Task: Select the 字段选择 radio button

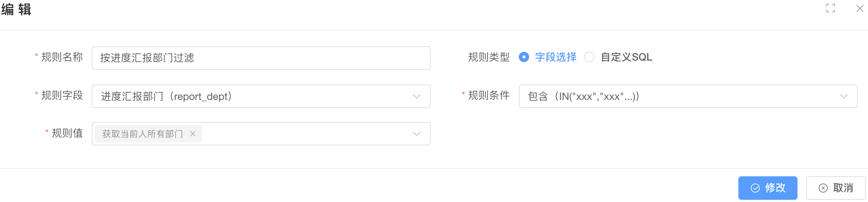Action: [524, 57]
